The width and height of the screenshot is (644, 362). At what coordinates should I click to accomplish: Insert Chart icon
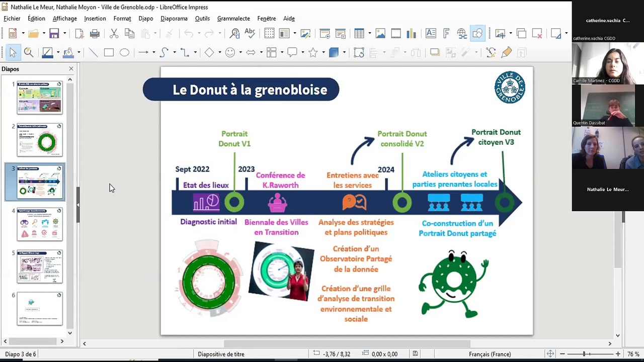coord(411,34)
